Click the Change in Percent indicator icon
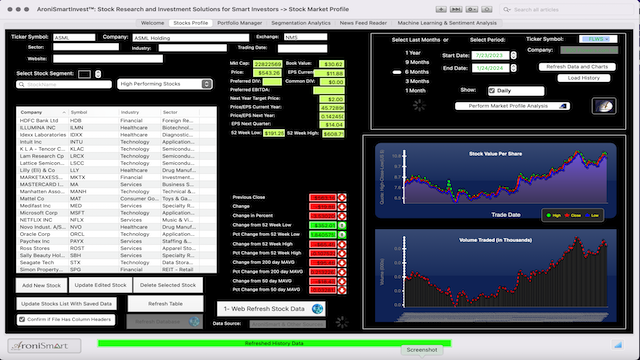Image resolution: width=640 pixels, height=360 pixels. [342, 216]
